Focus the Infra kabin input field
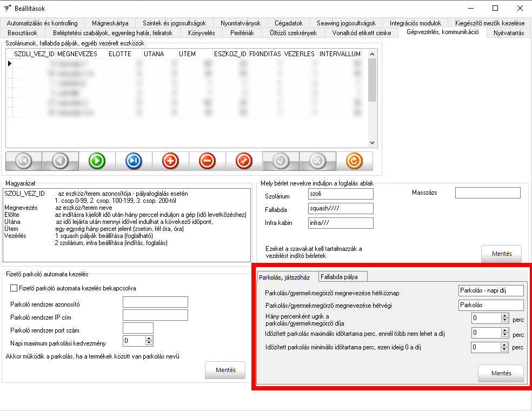 tap(341, 223)
